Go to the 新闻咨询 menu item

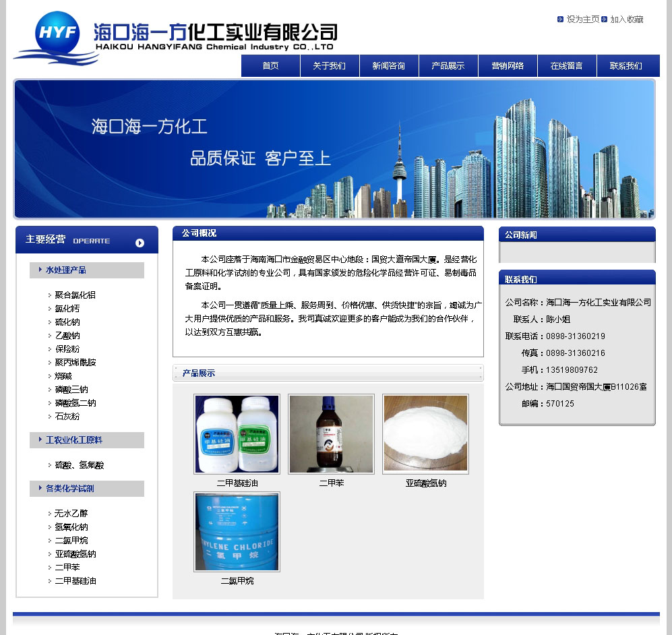point(389,66)
